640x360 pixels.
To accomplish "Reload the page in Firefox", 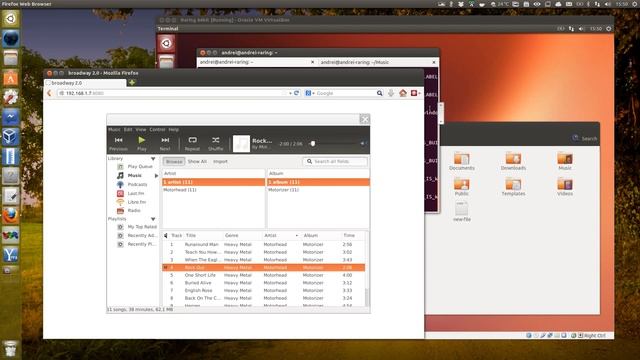I will pos(297,93).
